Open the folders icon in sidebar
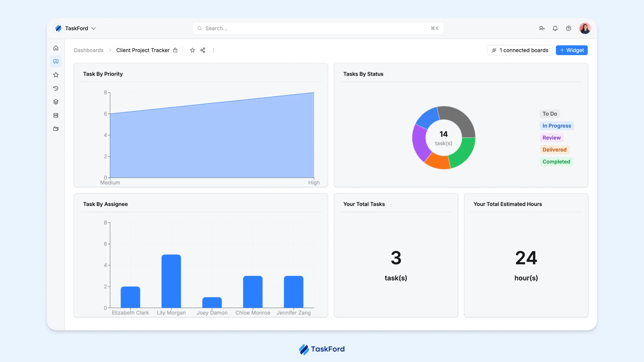This screenshot has height=362, width=644. [x=56, y=129]
